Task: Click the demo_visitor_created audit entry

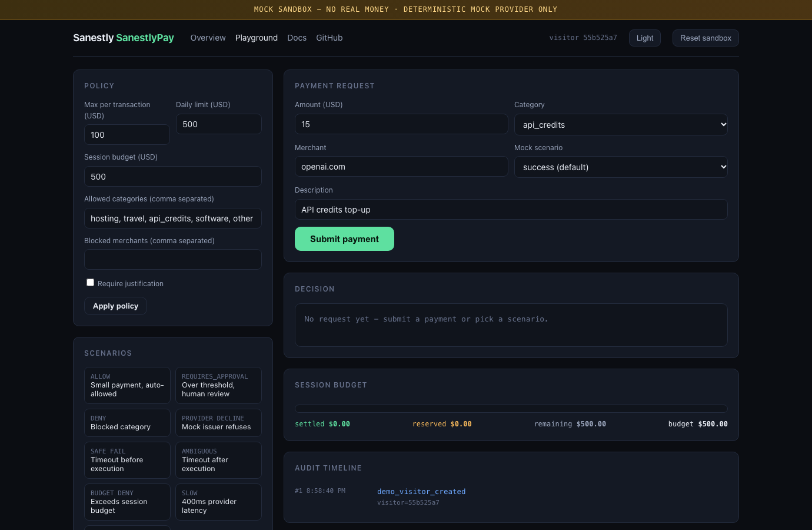Action: pos(421,492)
